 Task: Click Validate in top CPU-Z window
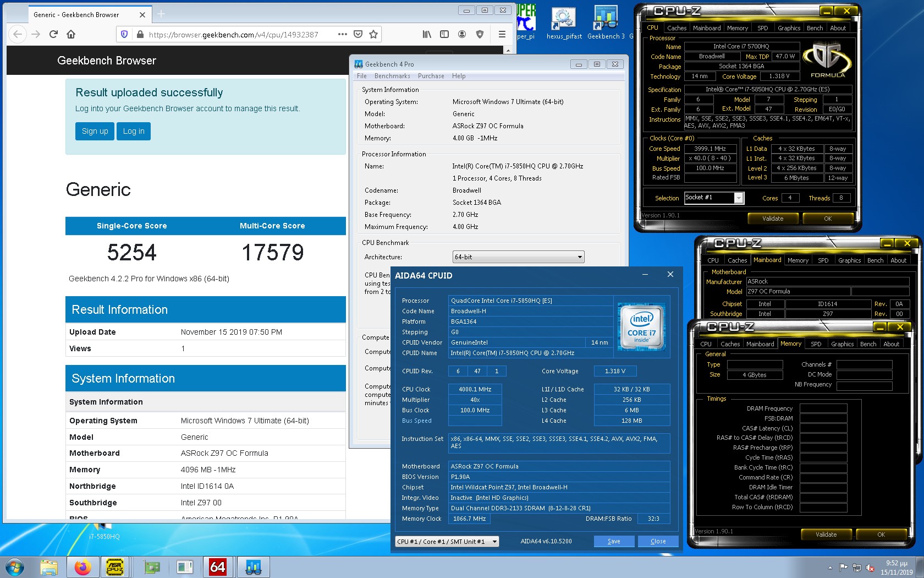[772, 219]
